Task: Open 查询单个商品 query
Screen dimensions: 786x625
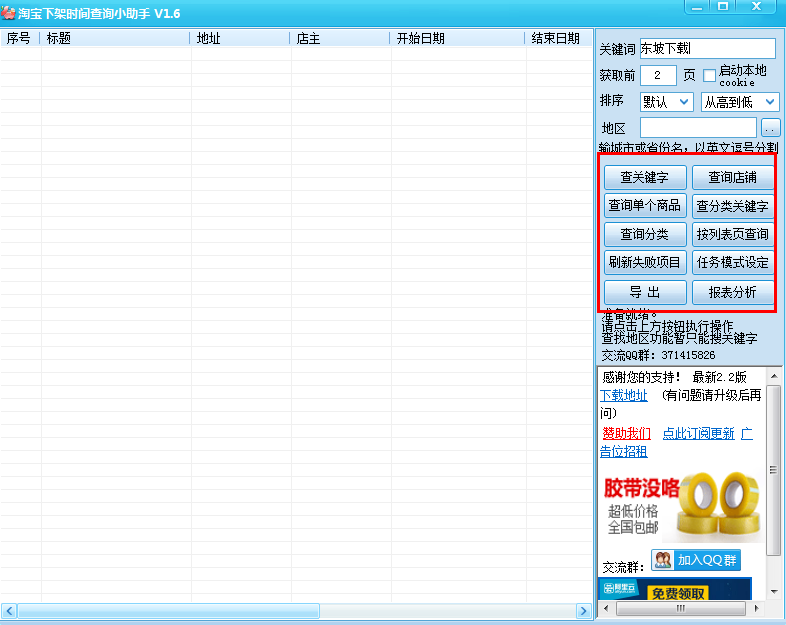Action: pyautogui.click(x=645, y=205)
